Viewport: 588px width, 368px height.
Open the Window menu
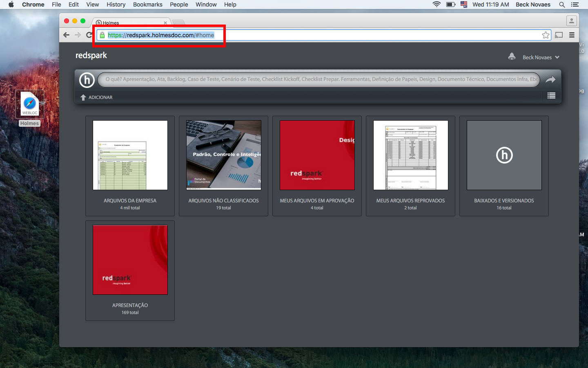(206, 4)
